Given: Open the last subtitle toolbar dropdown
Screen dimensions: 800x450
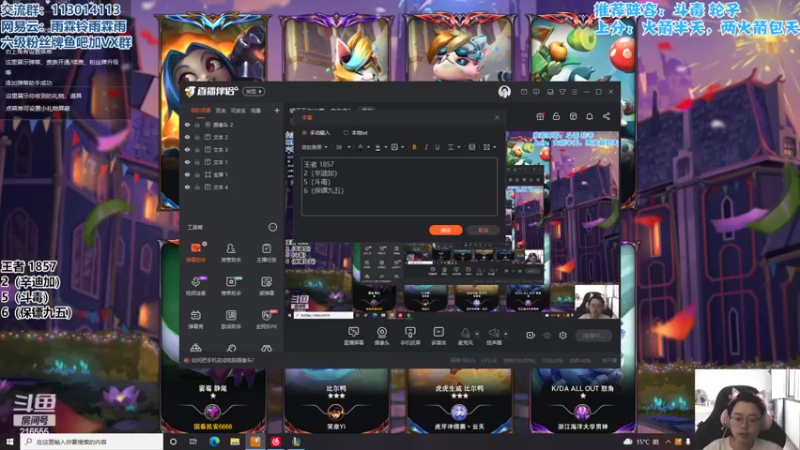Looking at the screenshot, I should coord(489,147).
